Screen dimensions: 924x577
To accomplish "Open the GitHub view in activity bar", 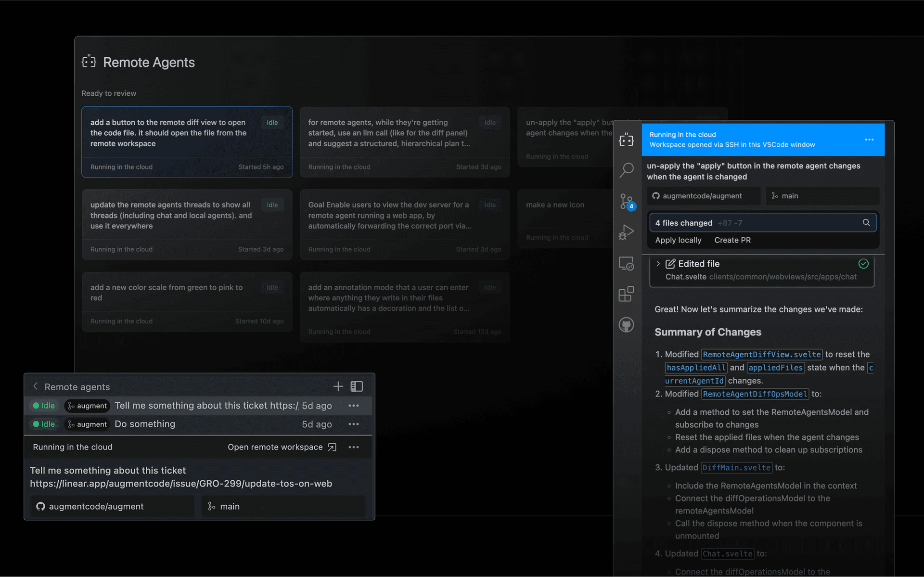I will coord(626,325).
